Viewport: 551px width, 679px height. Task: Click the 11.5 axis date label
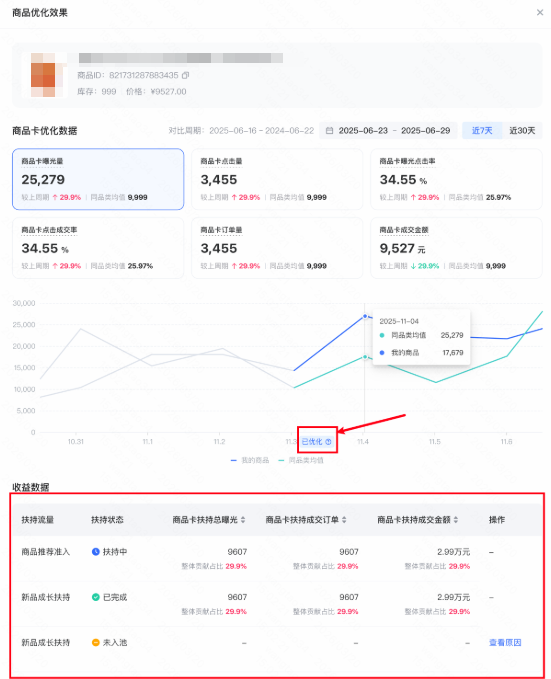tap(434, 441)
